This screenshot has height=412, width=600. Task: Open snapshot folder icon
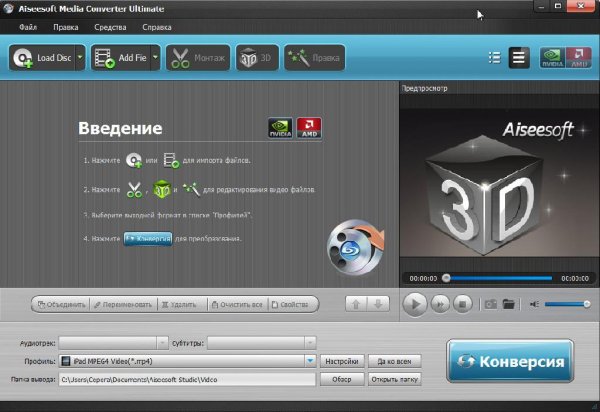tap(509, 305)
